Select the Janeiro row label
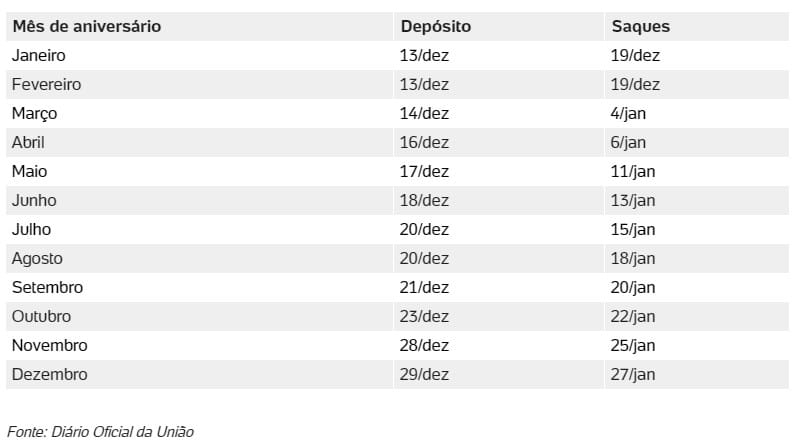The width and height of the screenshot is (804, 446). click(x=38, y=55)
